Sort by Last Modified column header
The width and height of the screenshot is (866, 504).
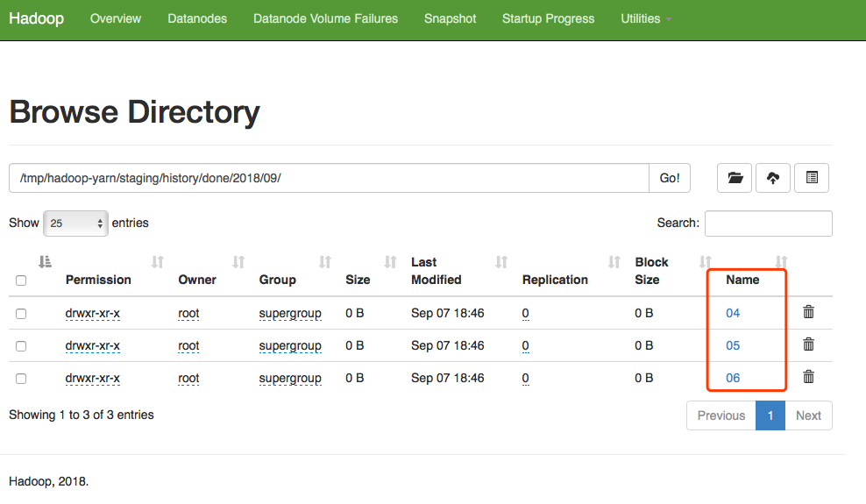tap(437, 271)
